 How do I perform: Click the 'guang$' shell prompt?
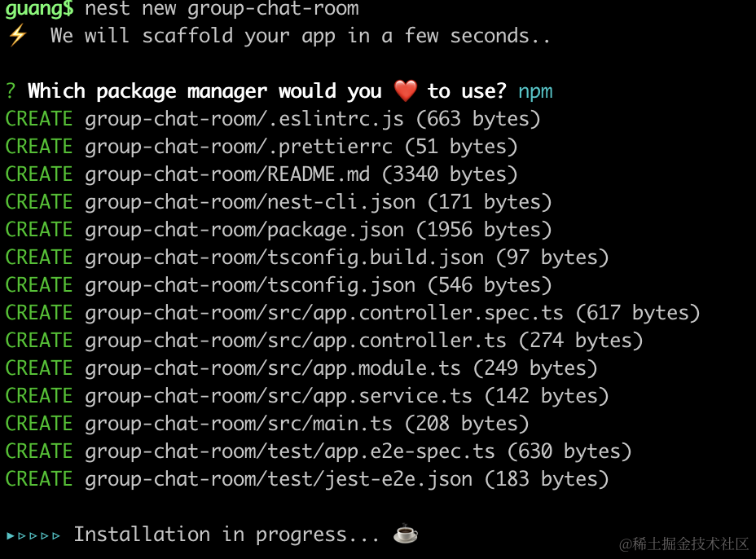(39, 10)
